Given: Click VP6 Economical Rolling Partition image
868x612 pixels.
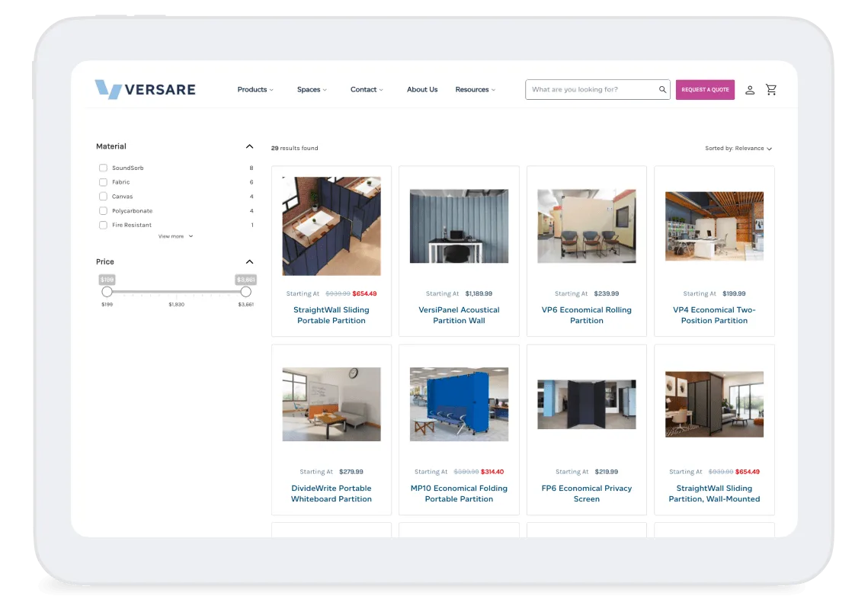Looking at the screenshot, I should click(587, 226).
